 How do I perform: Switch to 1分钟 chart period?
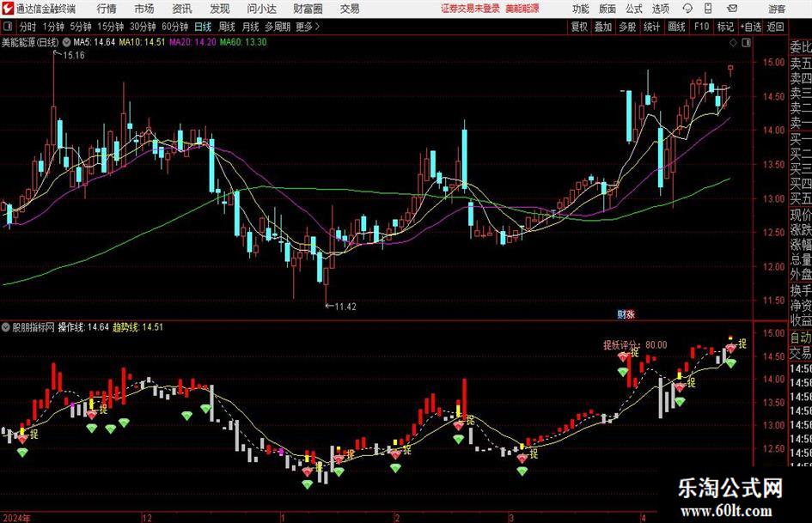pyautogui.click(x=53, y=27)
